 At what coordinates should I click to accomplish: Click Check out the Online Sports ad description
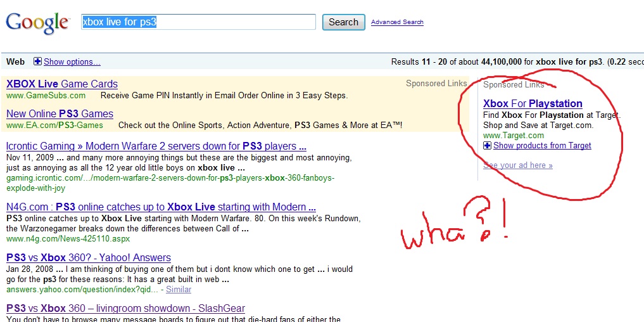click(260, 125)
